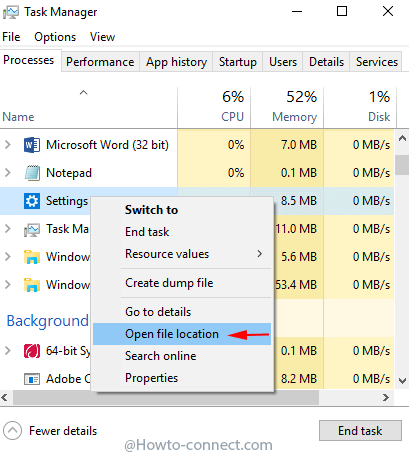Click the Task Manager title bar icon
Image resolution: width=409 pixels, height=452 pixels.
[11, 12]
